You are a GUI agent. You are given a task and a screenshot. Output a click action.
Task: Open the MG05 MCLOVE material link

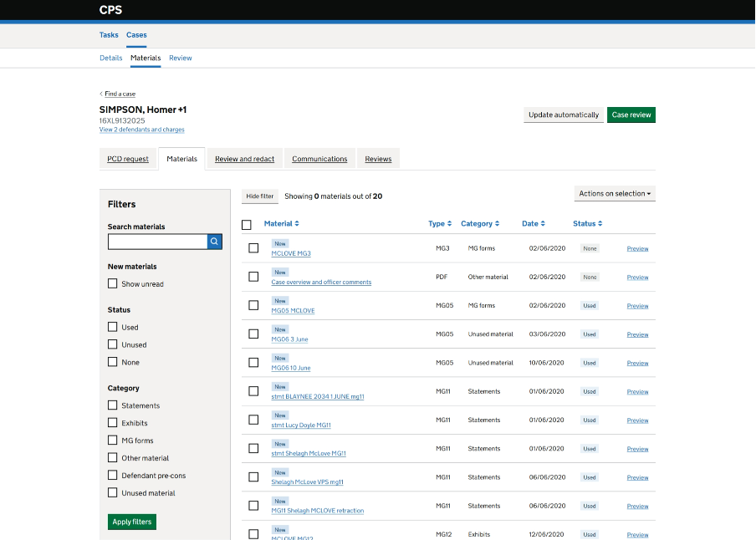click(x=293, y=310)
